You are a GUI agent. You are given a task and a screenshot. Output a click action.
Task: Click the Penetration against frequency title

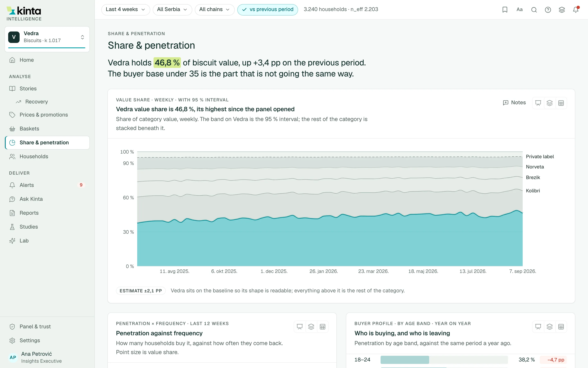pos(159,333)
